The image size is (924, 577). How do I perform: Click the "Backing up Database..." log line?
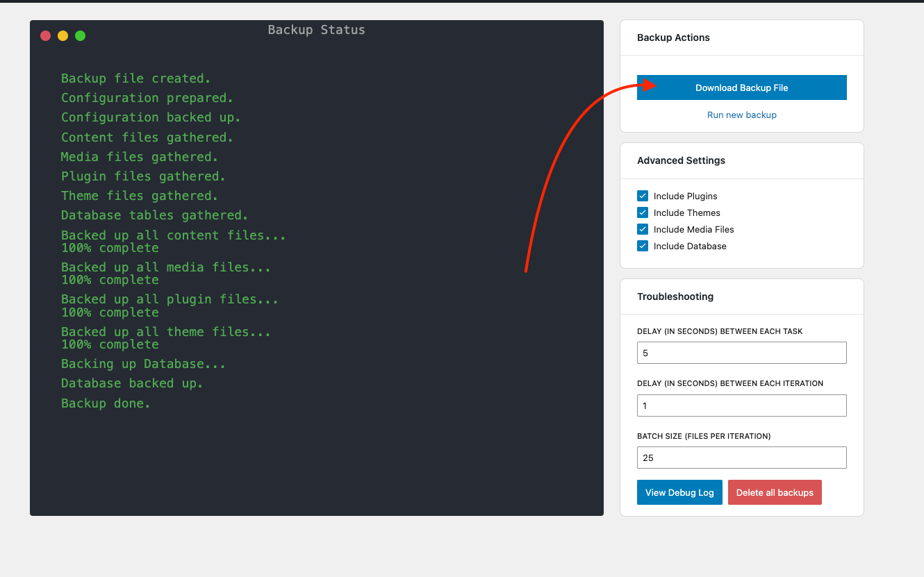coord(143,364)
